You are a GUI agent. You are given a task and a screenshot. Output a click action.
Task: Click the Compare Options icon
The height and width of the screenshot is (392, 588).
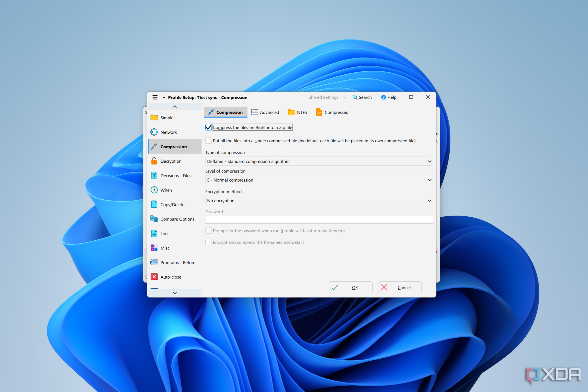pos(154,219)
